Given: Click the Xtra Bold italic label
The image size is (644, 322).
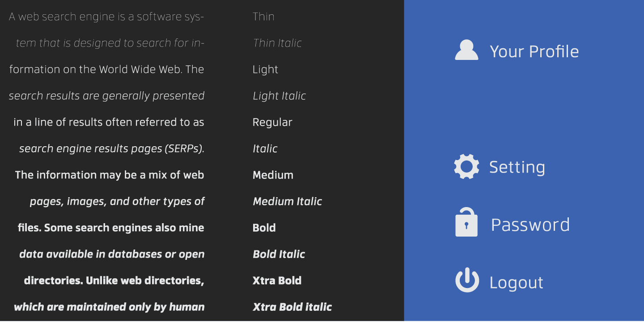Looking at the screenshot, I should coord(292,307).
